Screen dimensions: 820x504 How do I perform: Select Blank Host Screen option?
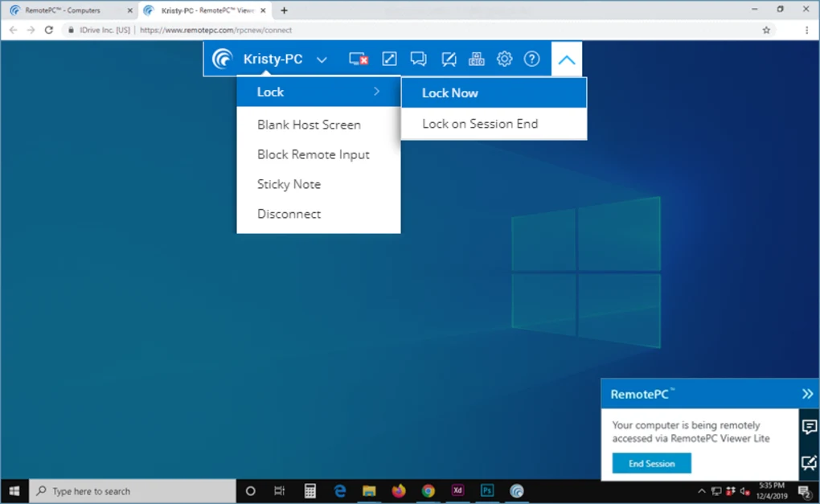click(310, 125)
